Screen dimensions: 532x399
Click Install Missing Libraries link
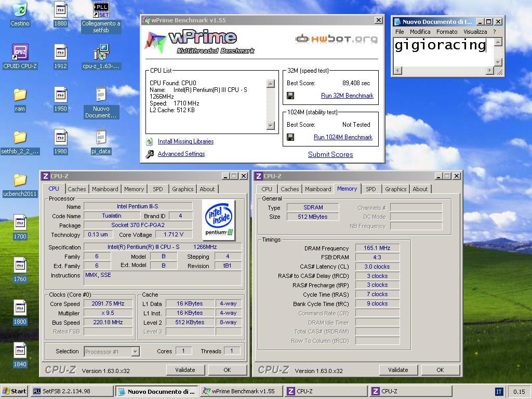(185, 141)
